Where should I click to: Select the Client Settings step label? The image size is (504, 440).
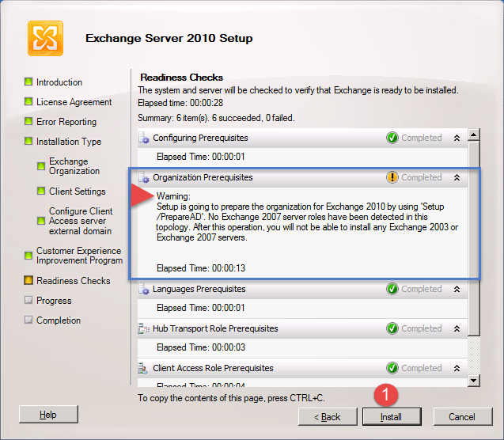click(x=78, y=192)
